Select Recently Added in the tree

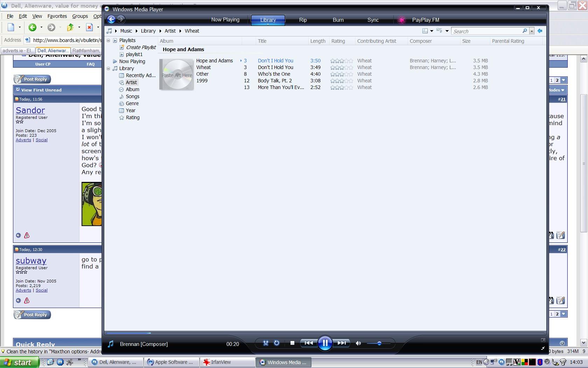pyautogui.click(x=141, y=75)
